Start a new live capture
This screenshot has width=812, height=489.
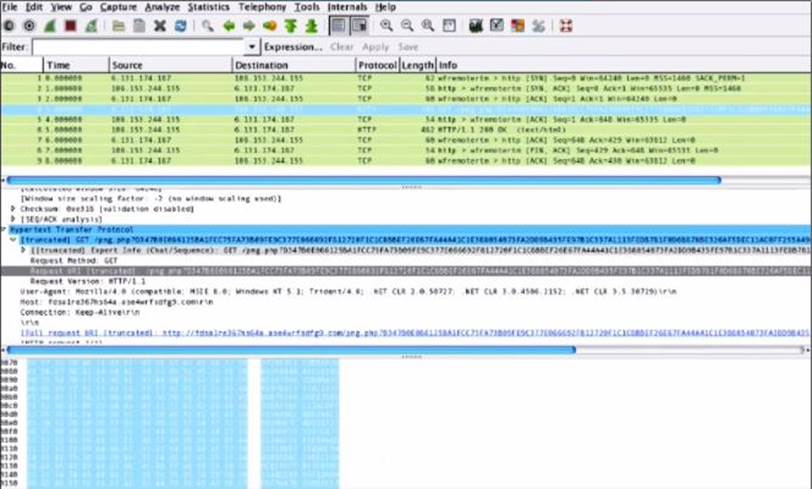point(48,25)
